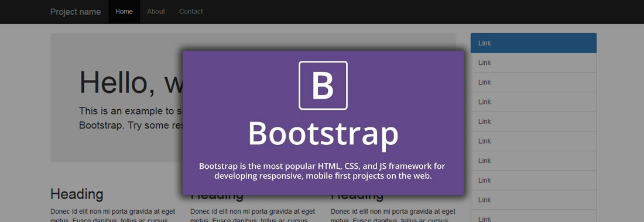Screen dimensions: 644x222
Task: Select the fifth Link in sidebar list
Action: (x=533, y=122)
